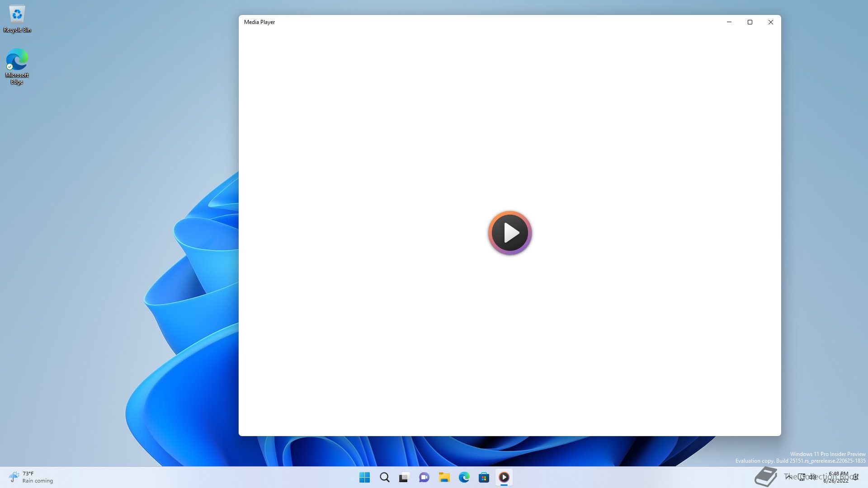868x488 pixels.
Task: Open notifications via the bell icon
Action: coord(856,477)
